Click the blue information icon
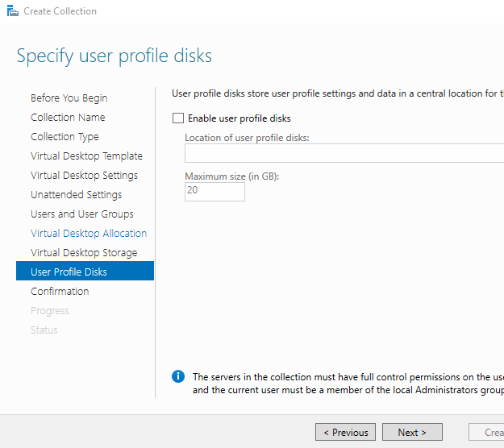Screen dimensions: 504x448 click(x=178, y=376)
